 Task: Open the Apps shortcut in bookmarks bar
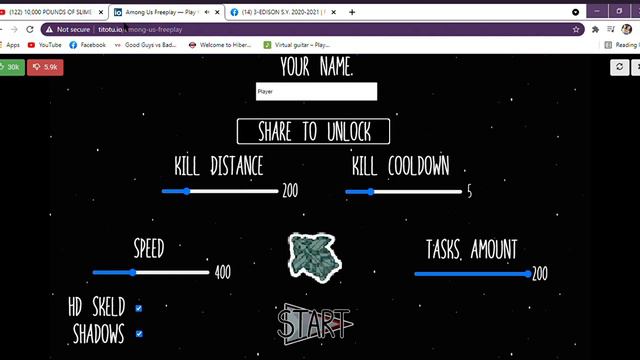pyautogui.click(x=10, y=45)
